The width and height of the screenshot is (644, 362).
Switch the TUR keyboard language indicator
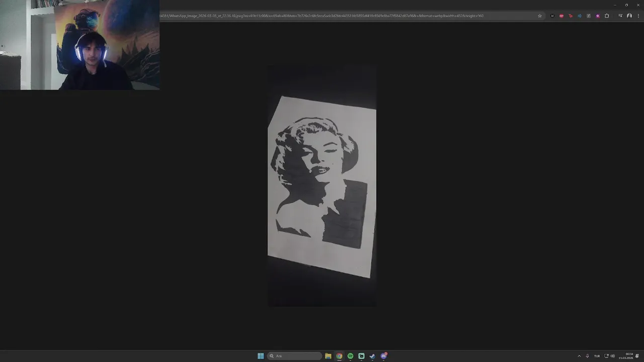(x=597, y=356)
